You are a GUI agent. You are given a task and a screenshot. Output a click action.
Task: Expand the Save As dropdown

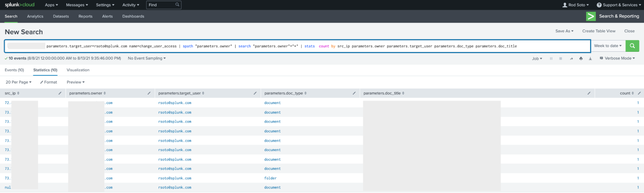564,31
